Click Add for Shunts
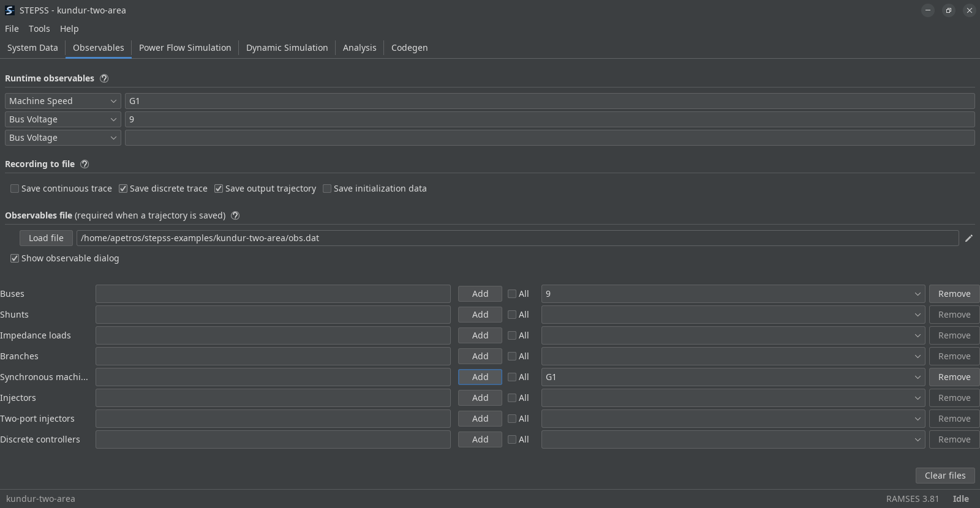This screenshot has width=980, height=508. (480, 315)
